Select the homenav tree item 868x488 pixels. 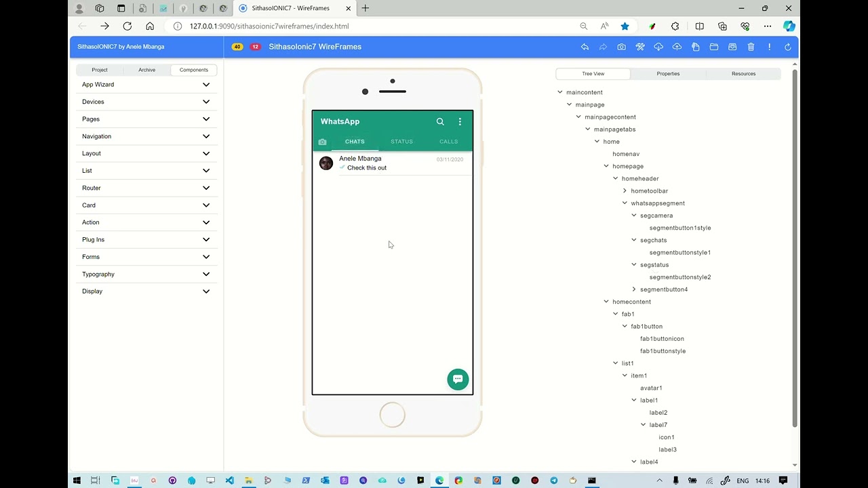coord(626,154)
